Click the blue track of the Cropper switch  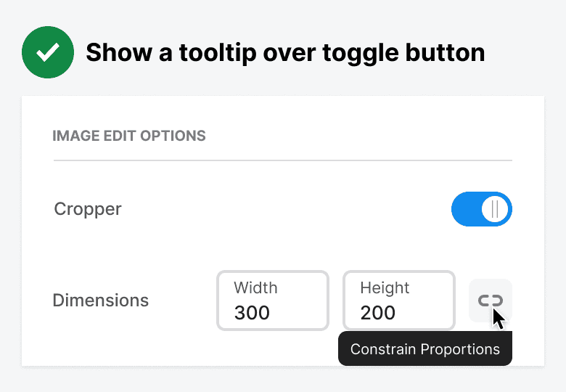click(x=464, y=210)
